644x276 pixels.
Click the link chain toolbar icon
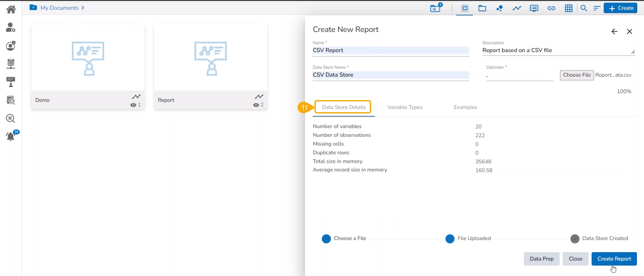point(551,8)
